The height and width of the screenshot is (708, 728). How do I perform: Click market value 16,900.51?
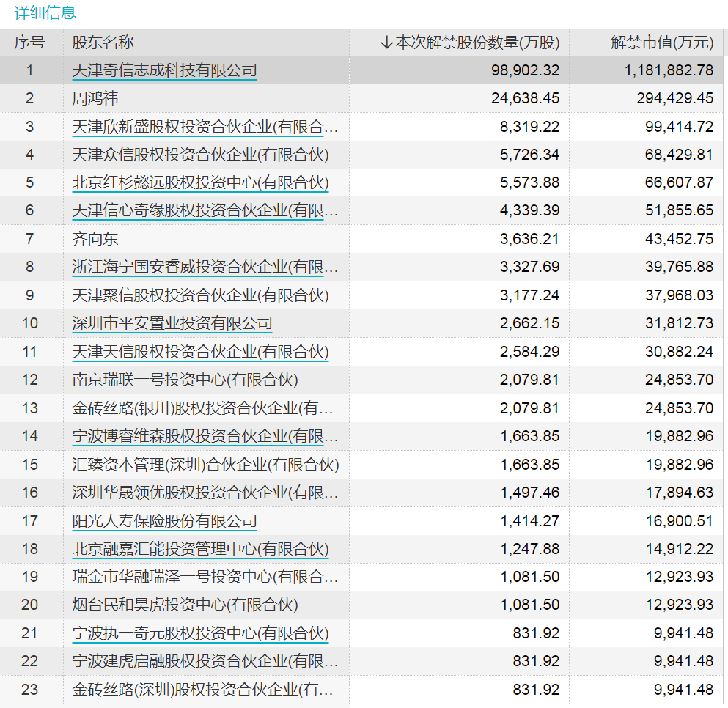coord(680,521)
